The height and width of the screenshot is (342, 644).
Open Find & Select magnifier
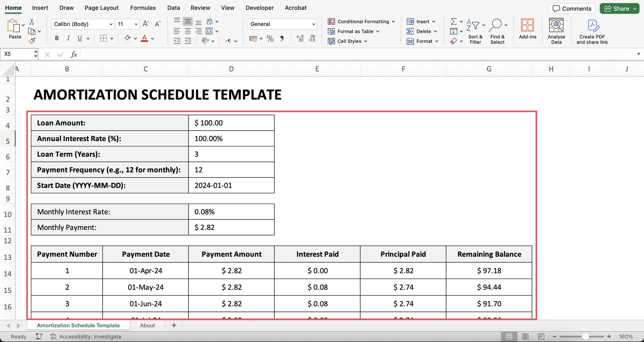tap(496, 25)
